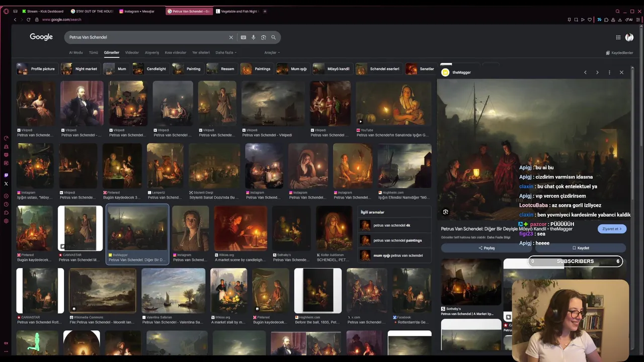
Task: Open History clock icon in the sidebar
Action: [6, 204]
